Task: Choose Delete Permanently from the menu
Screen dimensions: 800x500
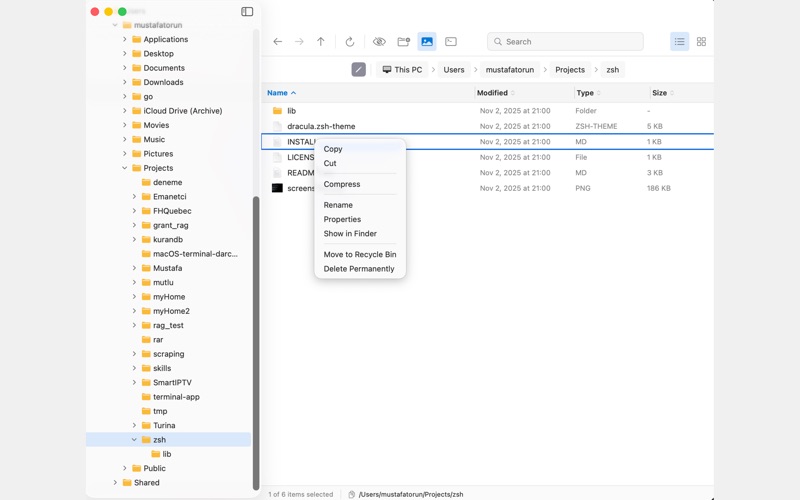Action: 360,269
